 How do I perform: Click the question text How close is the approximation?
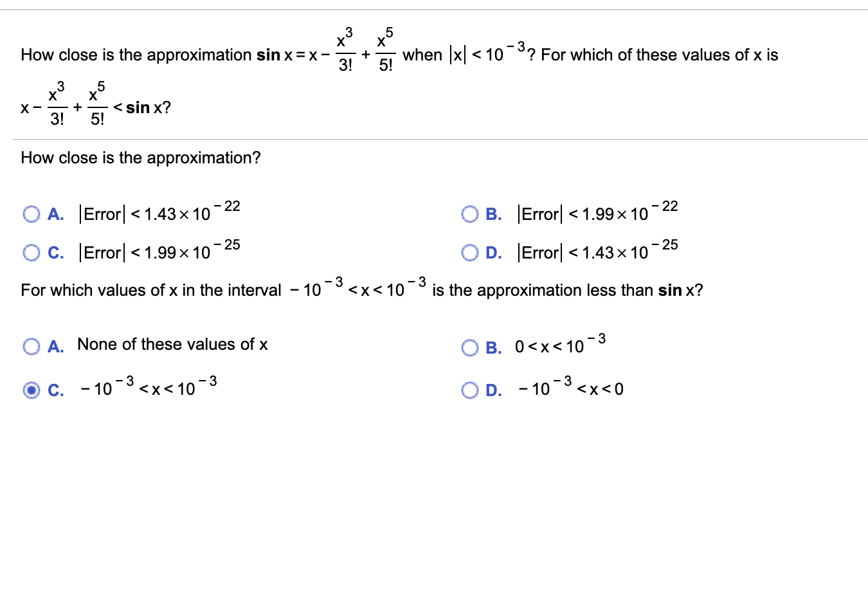coord(140,158)
